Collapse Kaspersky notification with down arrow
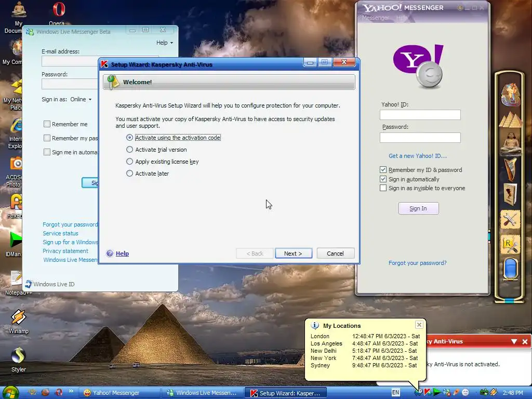The height and width of the screenshot is (399, 532). 514,341
